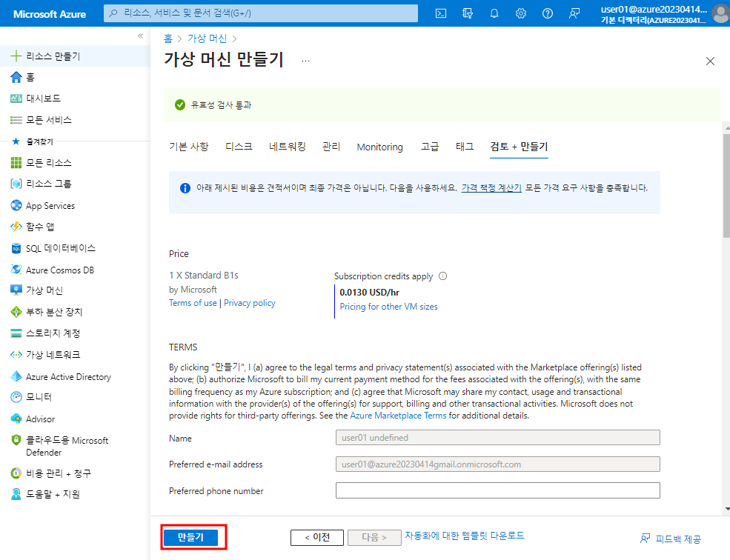Click Microsoft Azure logo text
The image size is (730, 560).
click(50, 14)
